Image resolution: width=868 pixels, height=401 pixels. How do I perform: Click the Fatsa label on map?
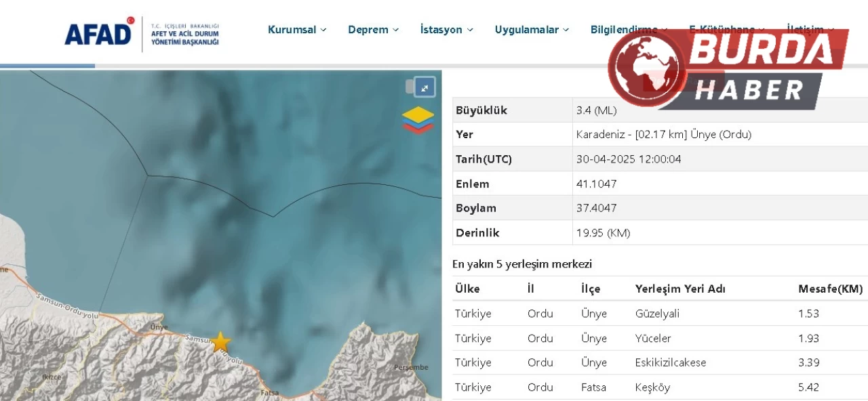[270, 392]
